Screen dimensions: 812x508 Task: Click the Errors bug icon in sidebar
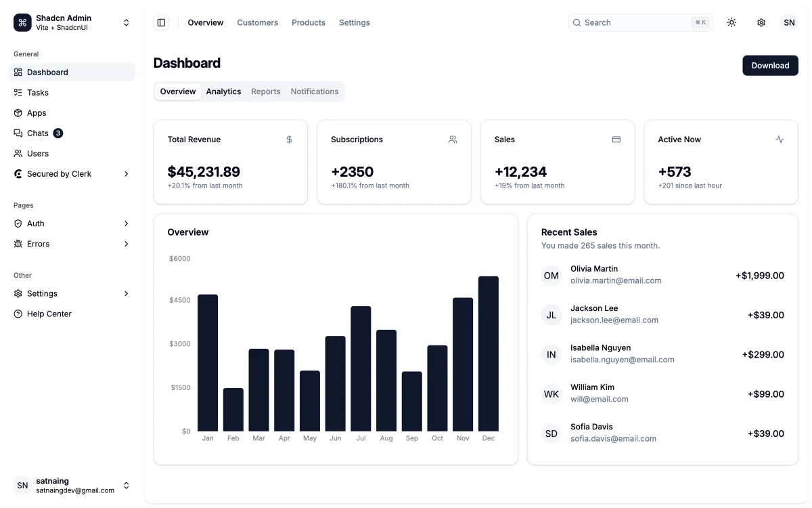(18, 244)
